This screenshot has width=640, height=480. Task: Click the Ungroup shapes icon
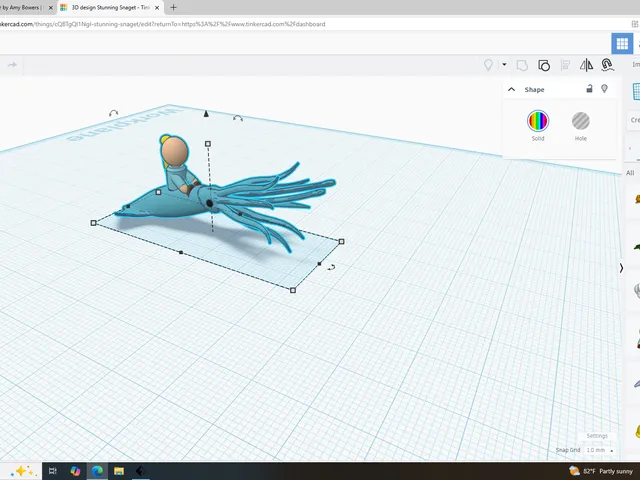coord(544,65)
